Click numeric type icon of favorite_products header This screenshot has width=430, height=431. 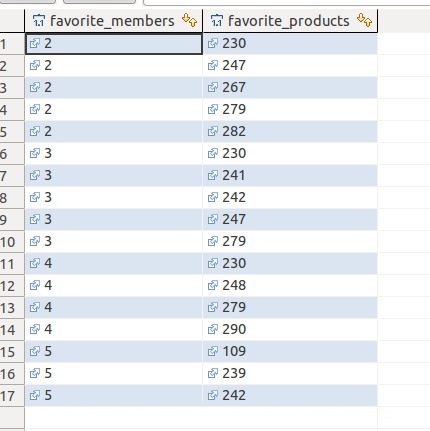[217, 21]
